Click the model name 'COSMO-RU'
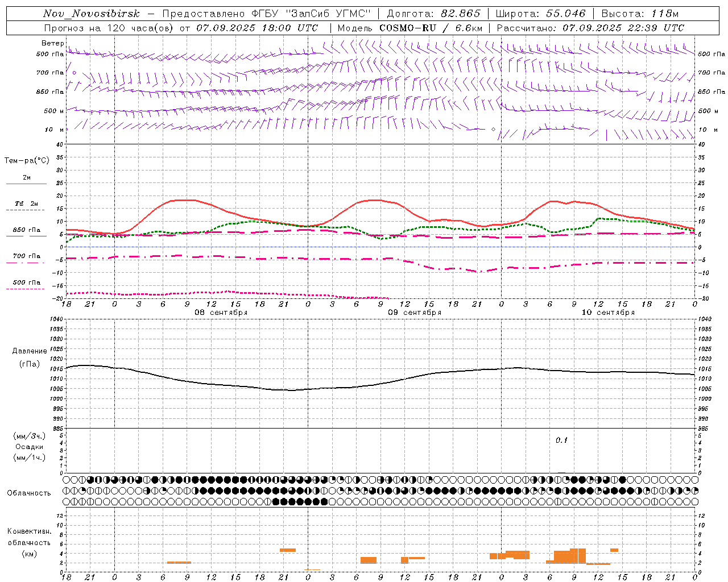This screenshot has height=582, width=728. click(x=407, y=28)
